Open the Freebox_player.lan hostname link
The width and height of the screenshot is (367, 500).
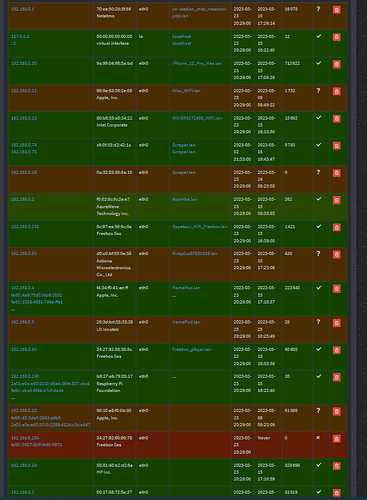[x=192, y=349]
